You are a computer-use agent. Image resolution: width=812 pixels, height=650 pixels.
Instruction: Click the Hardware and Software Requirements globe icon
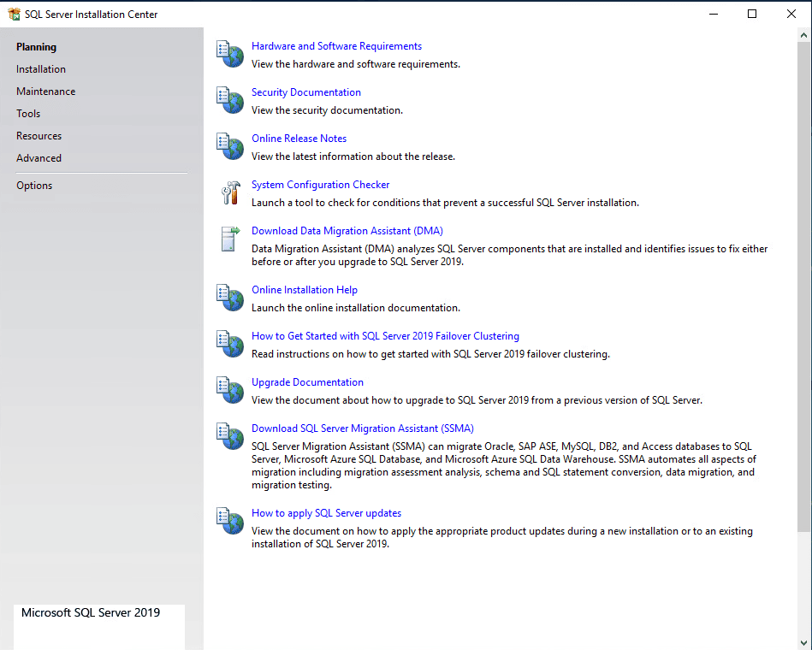[230, 54]
